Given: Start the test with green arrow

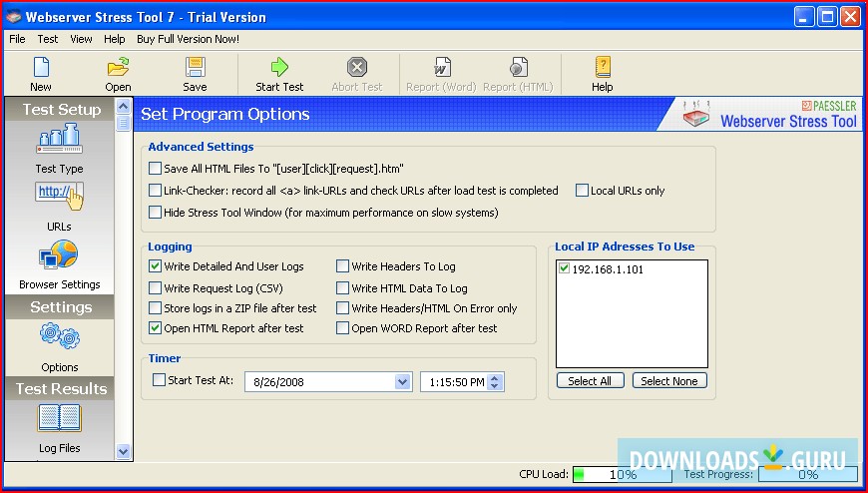Looking at the screenshot, I should 279,68.
